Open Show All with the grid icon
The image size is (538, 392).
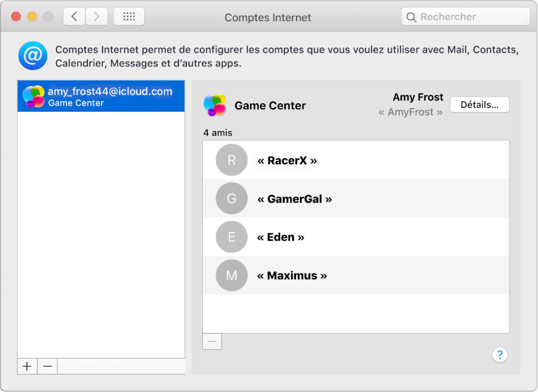(129, 16)
